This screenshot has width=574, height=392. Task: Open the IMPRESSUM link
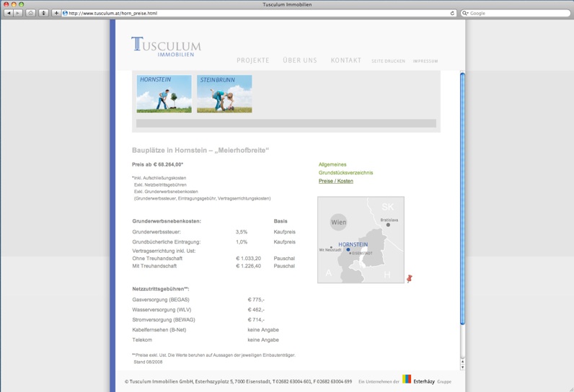pyautogui.click(x=425, y=61)
